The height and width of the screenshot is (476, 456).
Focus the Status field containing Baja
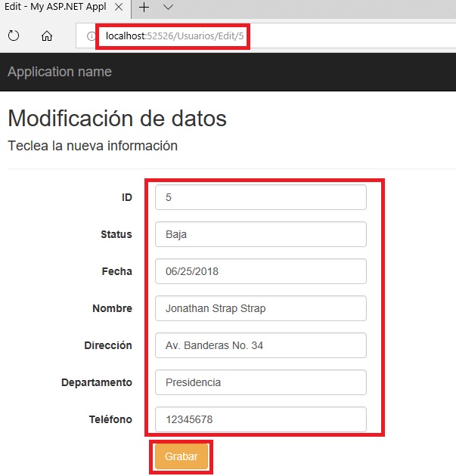(x=261, y=234)
